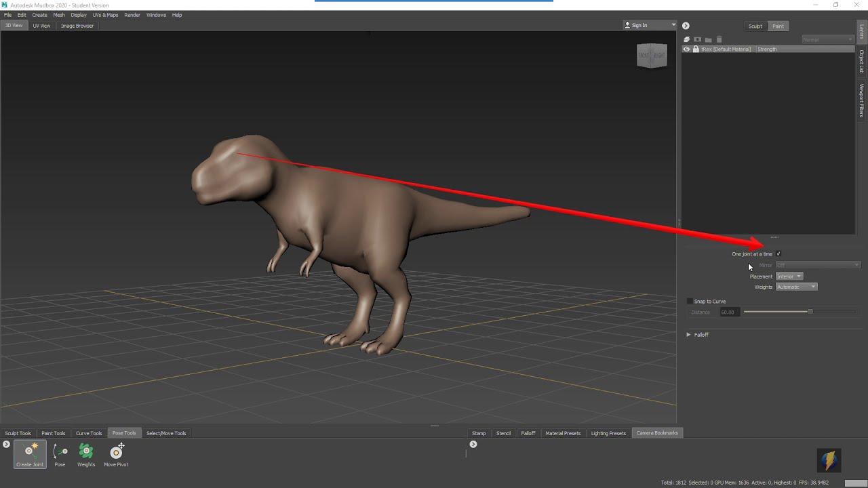Image resolution: width=868 pixels, height=488 pixels.
Task: Expand the Falloff section
Action: click(x=688, y=335)
